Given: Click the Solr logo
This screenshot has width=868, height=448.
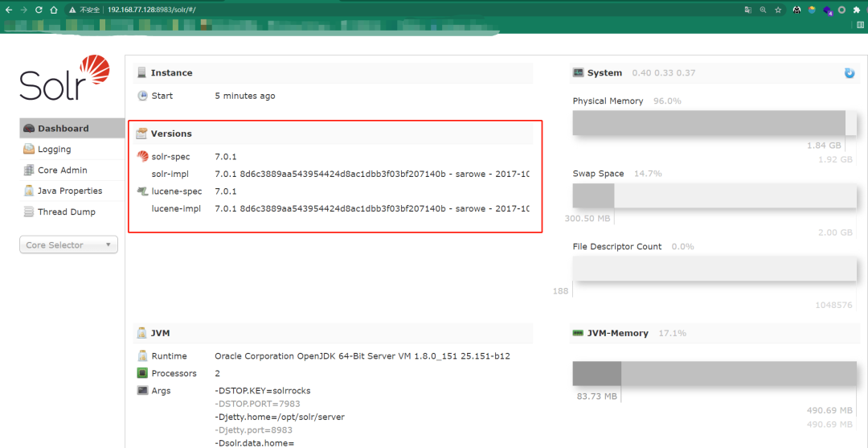Looking at the screenshot, I should (x=64, y=77).
